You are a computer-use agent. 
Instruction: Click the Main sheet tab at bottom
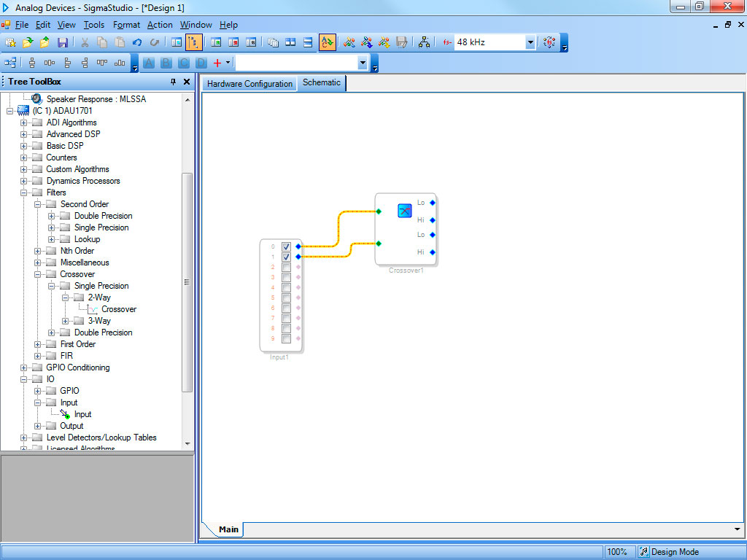(x=228, y=529)
